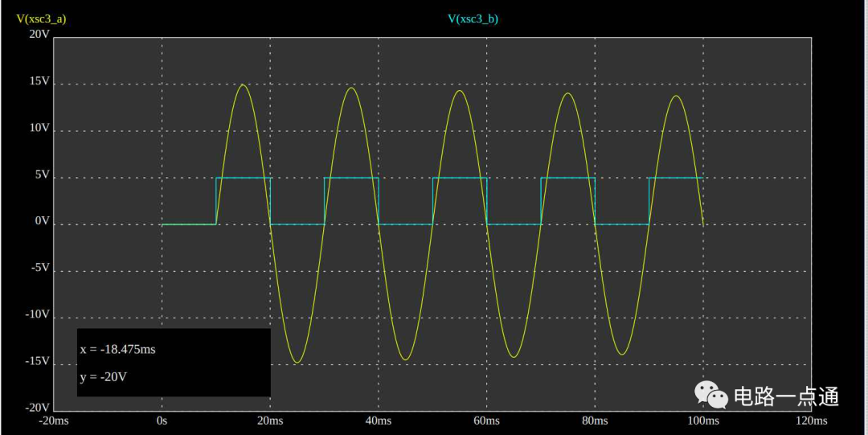This screenshot has height=435, width=868.
Task: Click the first yellow sine trough near -15V
Action: 297,362
